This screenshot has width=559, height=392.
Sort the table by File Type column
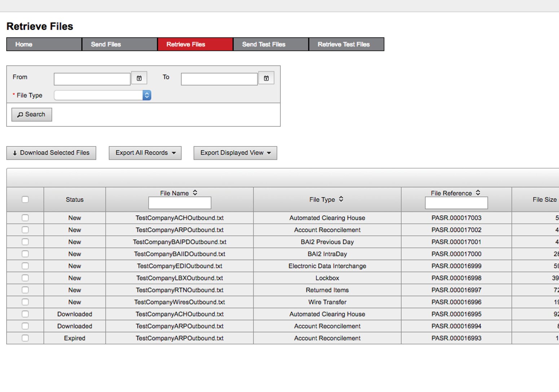point(341,199)
